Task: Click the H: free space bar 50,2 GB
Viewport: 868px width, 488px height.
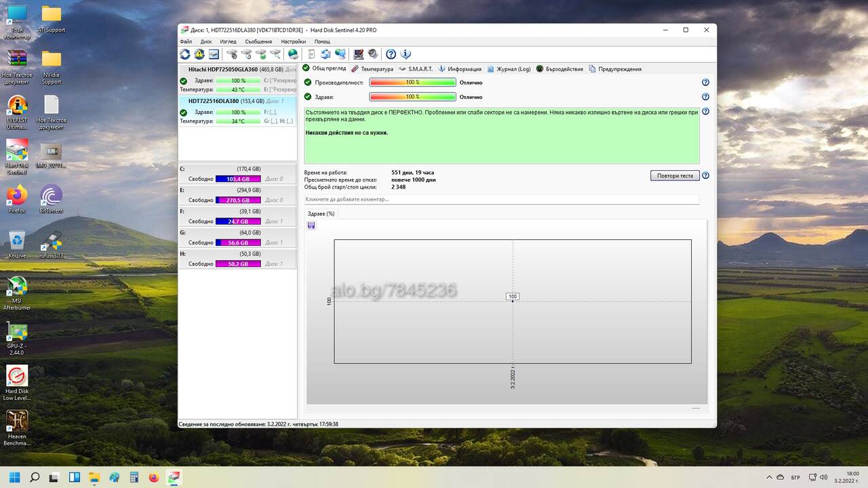Action: pos(238,264)
